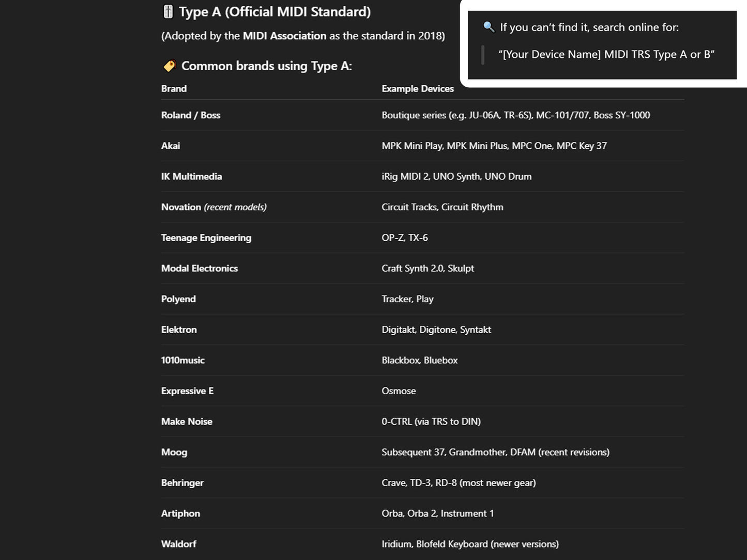This screenshot has height=560, width=747.
Task: Select the Moog brand row
Action: (x=174, y=453)
